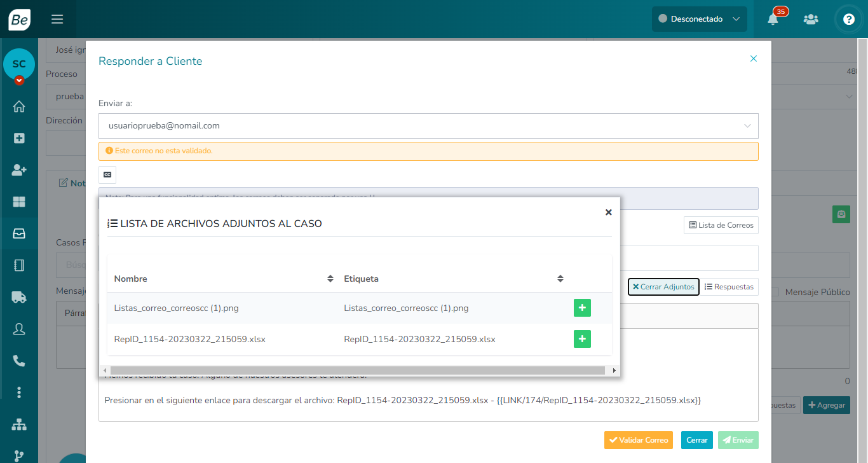Image resolution: width=868 pixels, height=463 pixels.
Task: Open the hamburger menu
Action: click(x=57, y=19)
